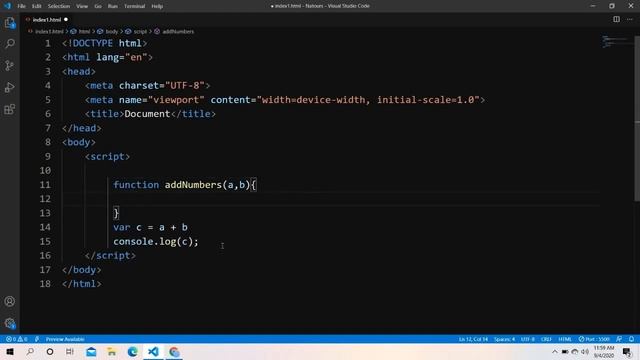The image size is (640, 360).
Task: Click console.log(c); on line 15
Action: click(156, 241)
